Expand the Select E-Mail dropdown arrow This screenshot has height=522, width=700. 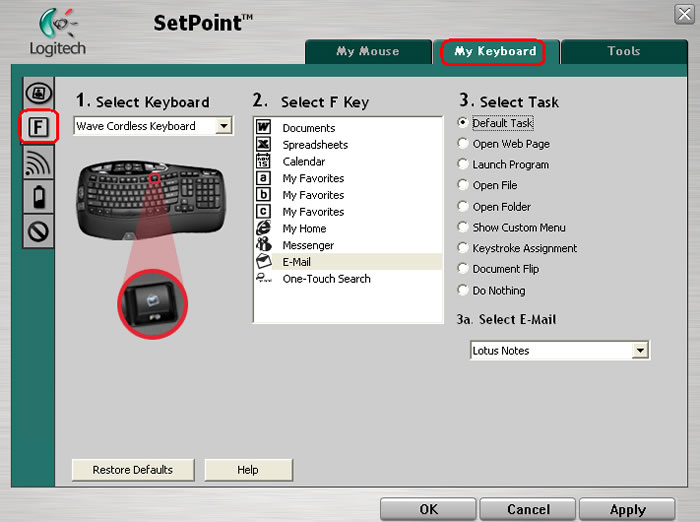point(640,350)
